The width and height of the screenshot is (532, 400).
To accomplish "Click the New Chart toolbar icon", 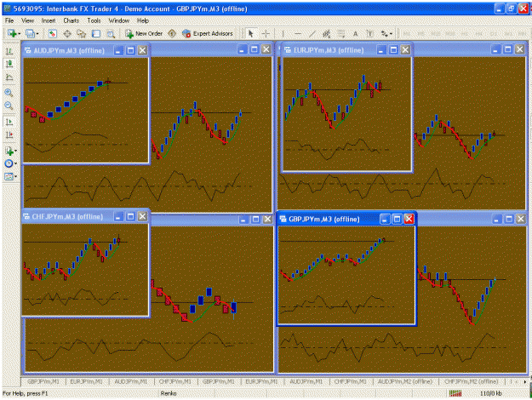I will click(x=12, y=33).
